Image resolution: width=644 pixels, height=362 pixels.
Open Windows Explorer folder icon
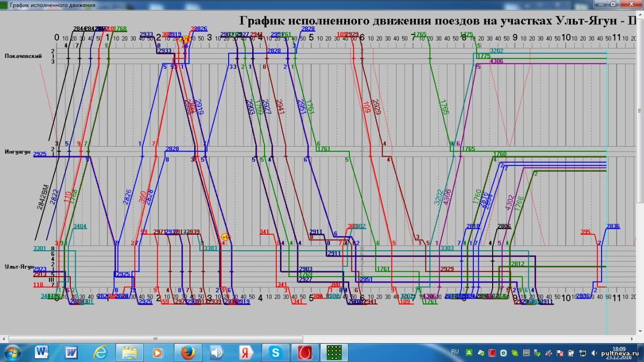coord(130,352)
